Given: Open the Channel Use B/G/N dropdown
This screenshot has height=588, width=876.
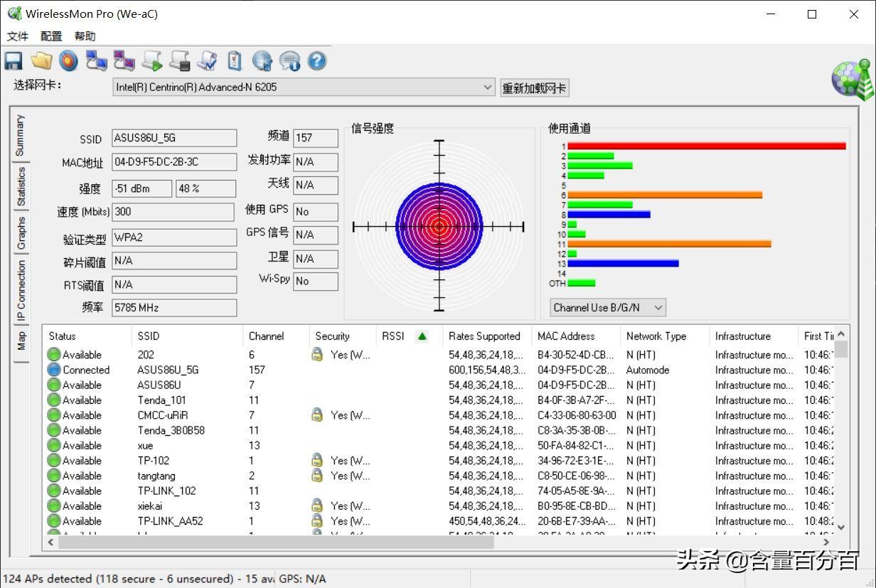Looking at the screenshot, I should [x=658, y=307].
